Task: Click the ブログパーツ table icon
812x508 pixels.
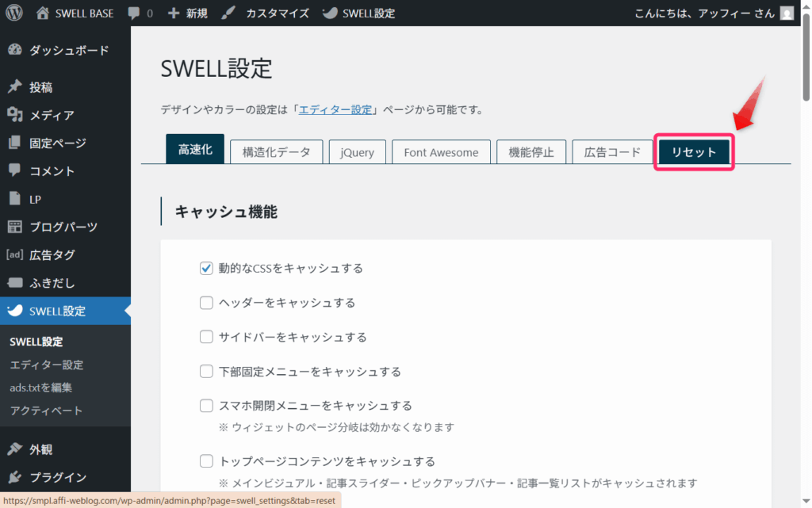Action: [x=15, y=227]
